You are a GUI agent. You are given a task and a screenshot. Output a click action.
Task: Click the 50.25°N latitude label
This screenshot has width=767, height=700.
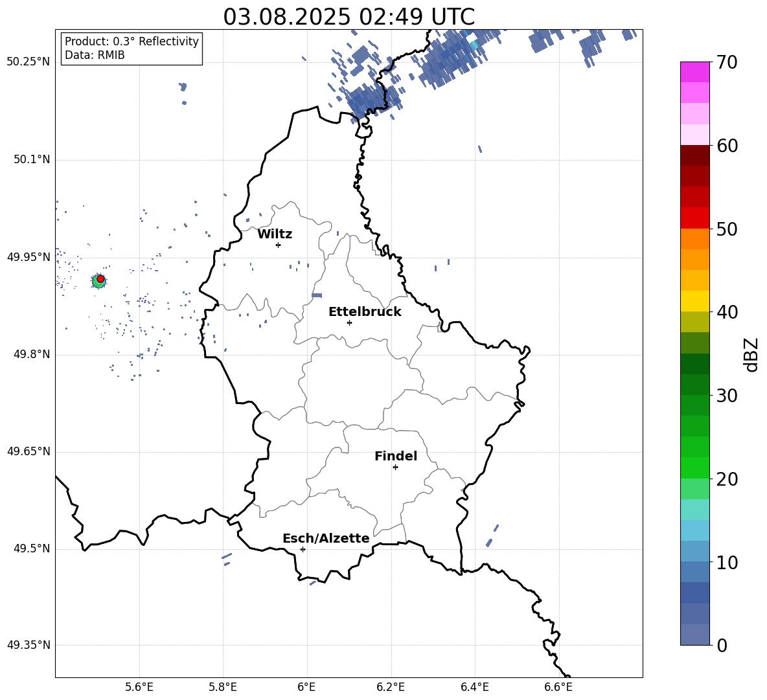[x=29, y=62]
